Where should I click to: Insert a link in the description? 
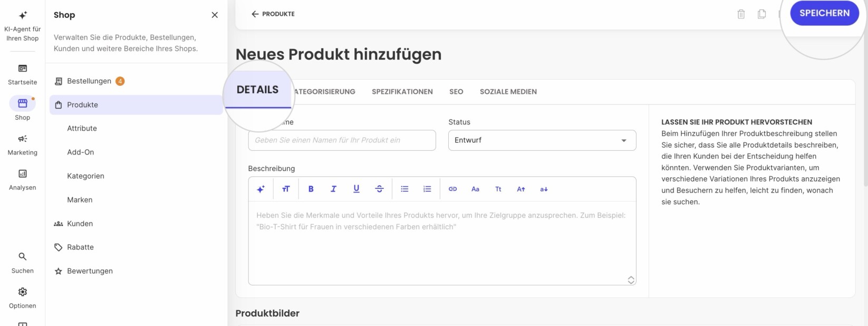click(452, 189)
